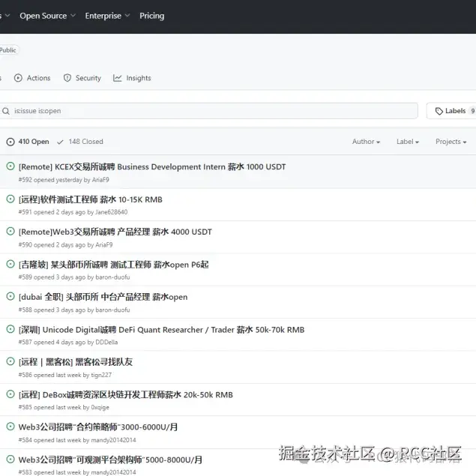Screen dimensions: 476x476
Task: Click the open status icon of issue #589
Action: click(10, 264)
